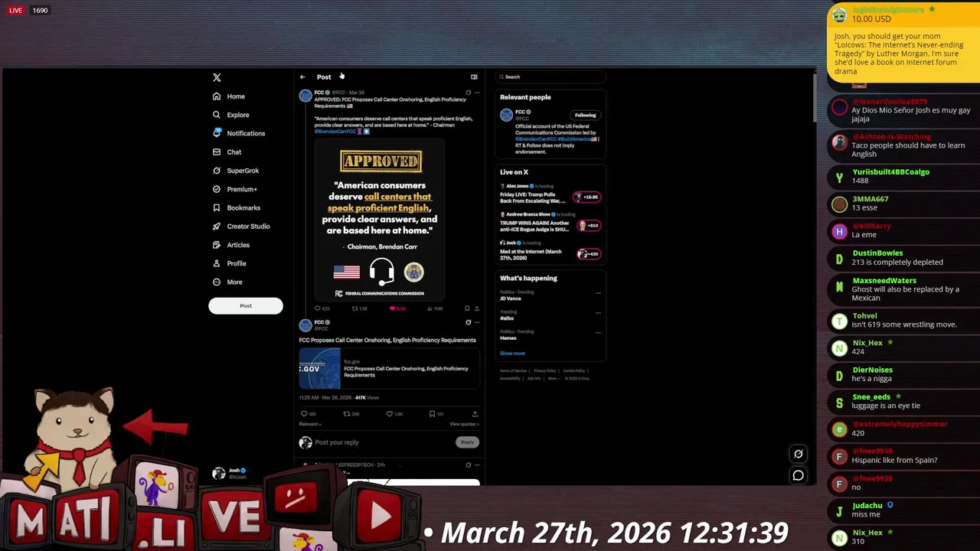The image size is (980, 551).
Task: Click share icon on first FCC post
Action: tap(477, 308)
